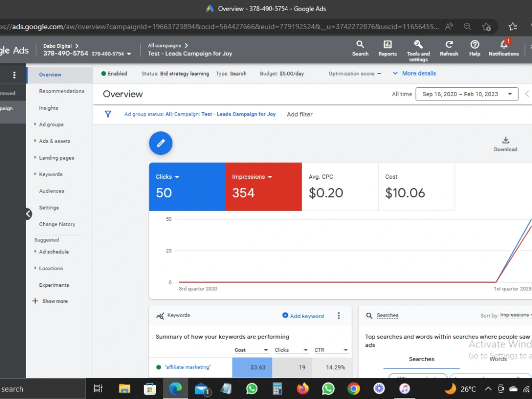Add this page to favorites star
Screen dimensions: 532x399
coord(487,27)
